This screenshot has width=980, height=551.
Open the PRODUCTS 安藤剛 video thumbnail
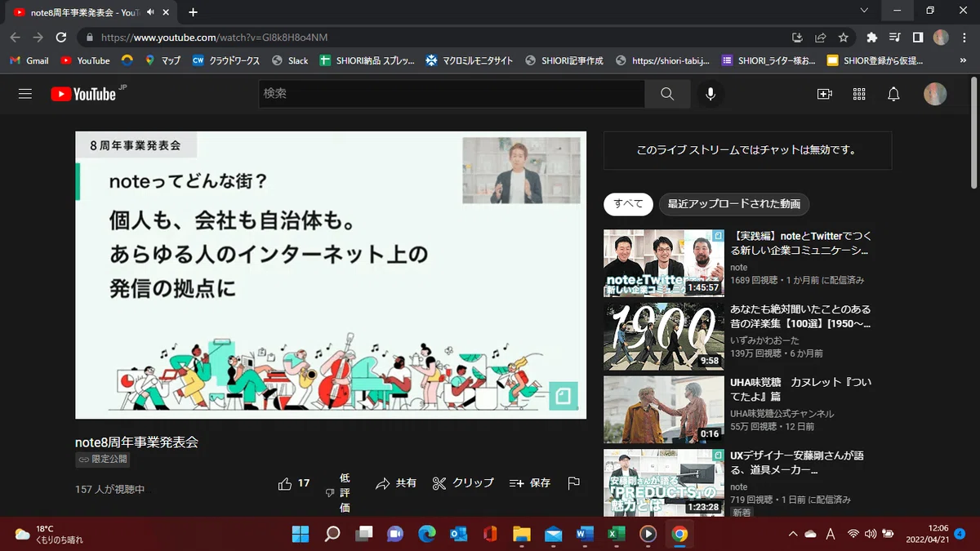pyautogui.click(x=664, y=482)
